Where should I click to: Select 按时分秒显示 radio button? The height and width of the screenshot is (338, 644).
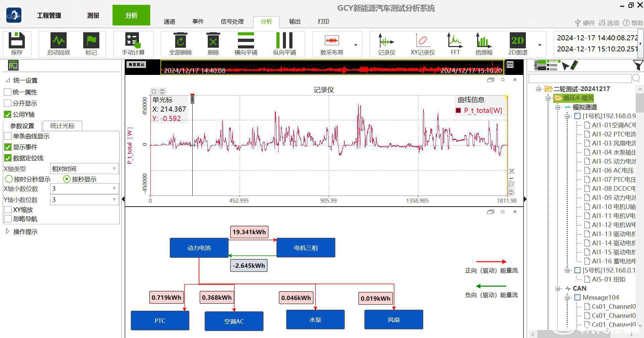point(9,179)
